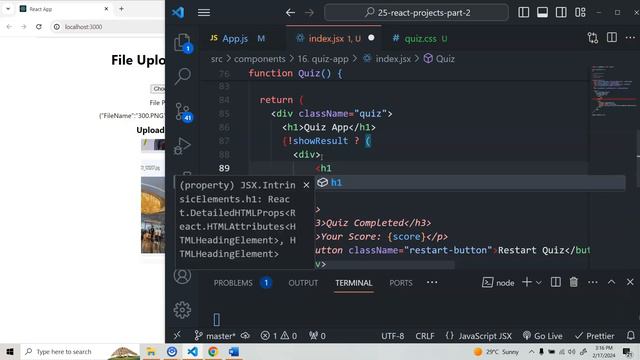This screenshot has height=360, width=640.
Task: Click the master* git branch indicator
Action: 215,336
